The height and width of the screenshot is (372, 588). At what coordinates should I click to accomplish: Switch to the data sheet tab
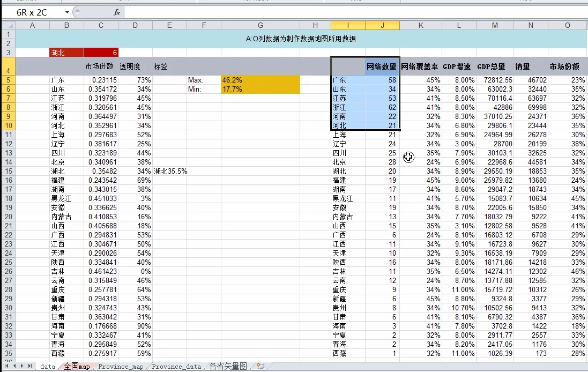(48, 367)
